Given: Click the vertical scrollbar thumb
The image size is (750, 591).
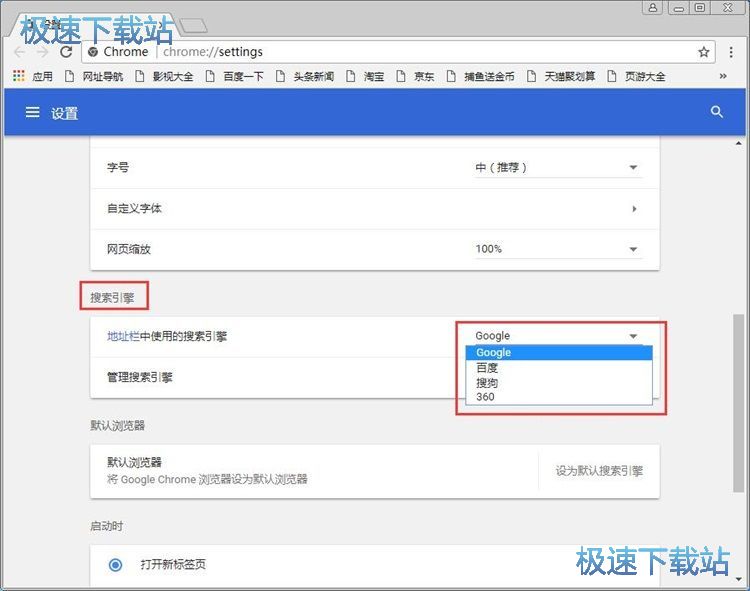Looking at the screenshot, I should tap(739, 402).
